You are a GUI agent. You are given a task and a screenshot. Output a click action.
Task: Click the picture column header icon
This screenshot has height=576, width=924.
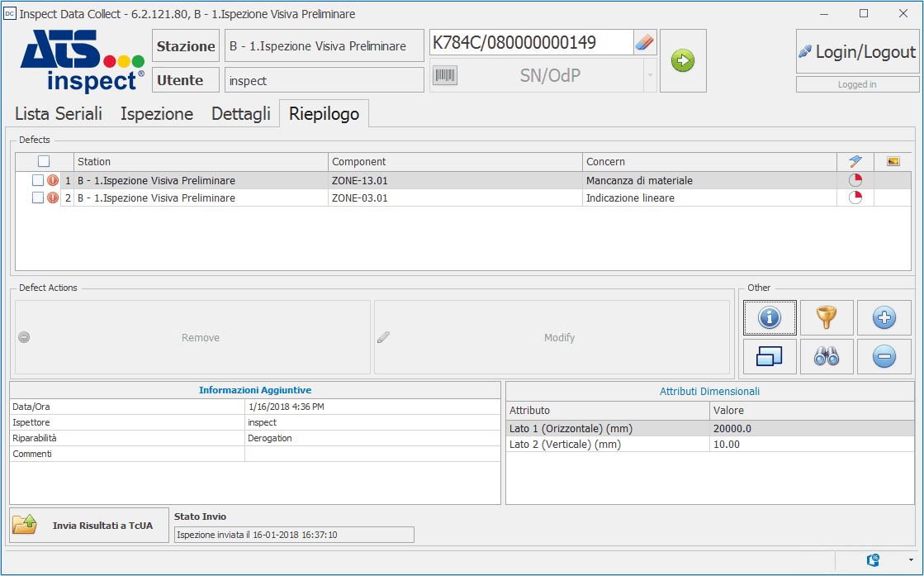click(893, 161)
